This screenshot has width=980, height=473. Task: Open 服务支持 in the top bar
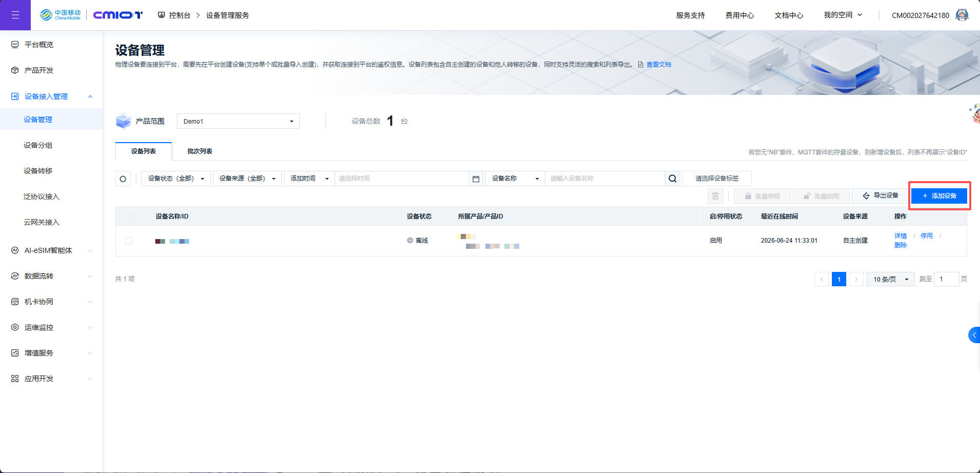pyautogui.click(x=690, y=15)
